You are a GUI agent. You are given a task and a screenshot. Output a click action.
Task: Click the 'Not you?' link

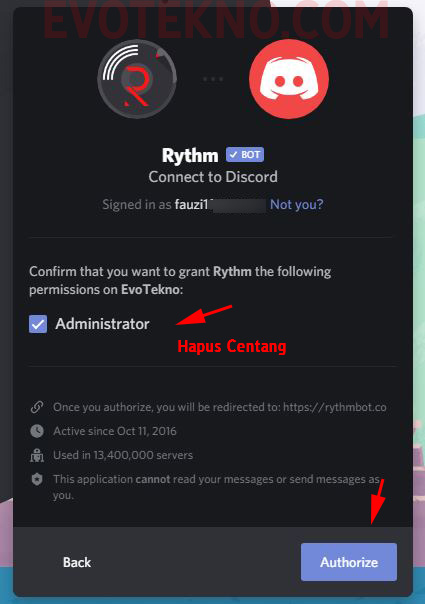(297, 204)
